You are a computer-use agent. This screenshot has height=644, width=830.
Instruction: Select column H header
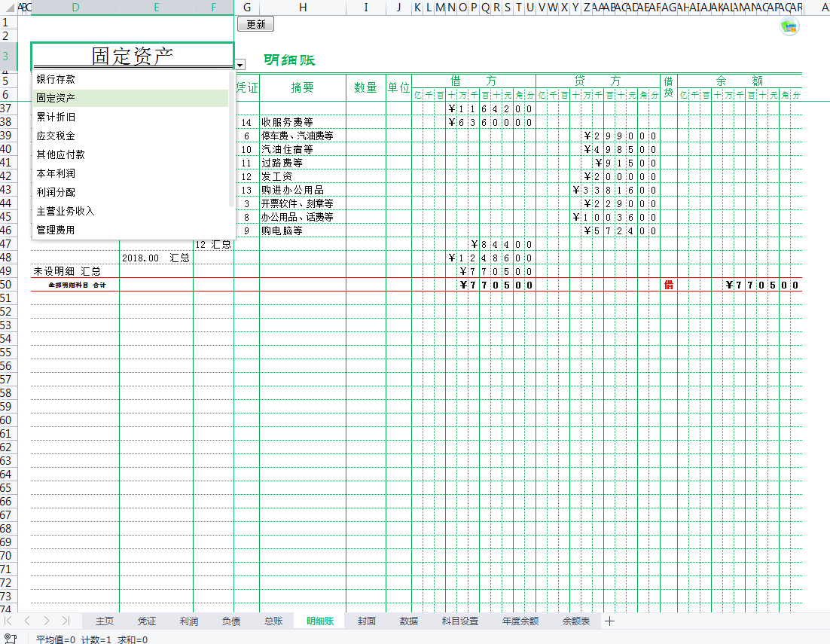(303, 8)
